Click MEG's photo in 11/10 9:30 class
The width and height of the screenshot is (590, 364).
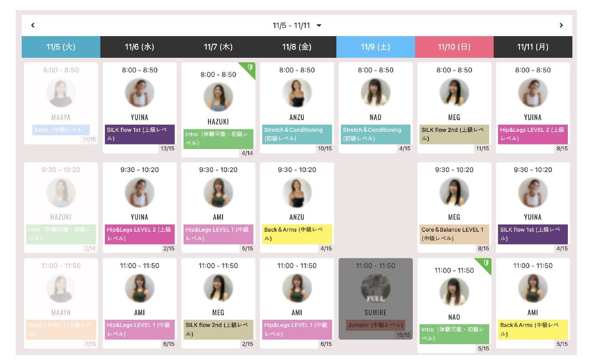pyautogui.click(x=454, y=192)
